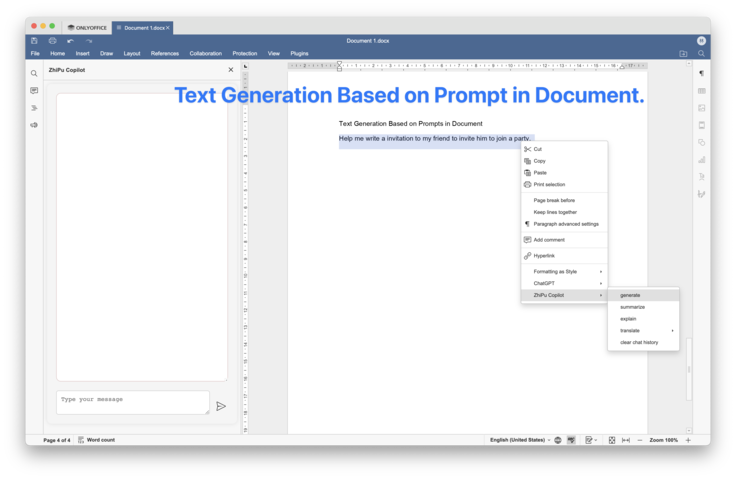Screen dimensions: 736x479
Task: Open the Search icon in left sidebar
Action: tap(34, 73)
